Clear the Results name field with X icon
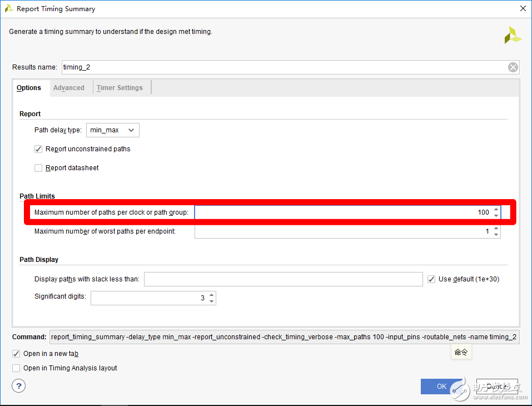 (x=513, y=67)
